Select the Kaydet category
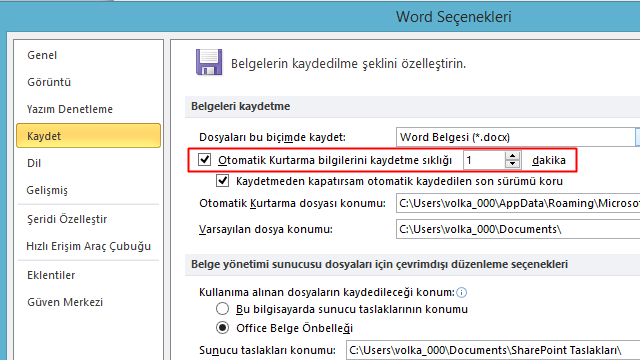The height and width of the screenshot is (360, 640). 88,136
